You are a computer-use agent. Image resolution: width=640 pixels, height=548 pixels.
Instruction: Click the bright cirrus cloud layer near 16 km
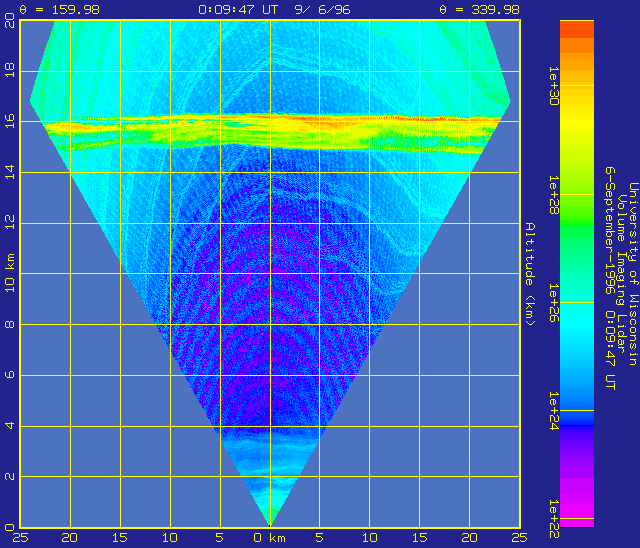point(269,131)
